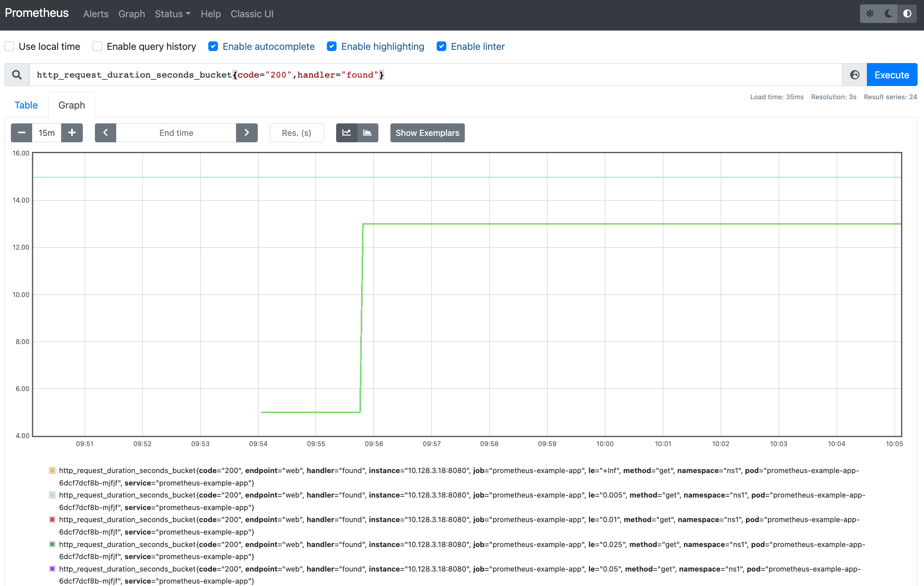The width and height of the screenshot is (924, 586).
Task: Open the Alerts page
Action: 96,14
